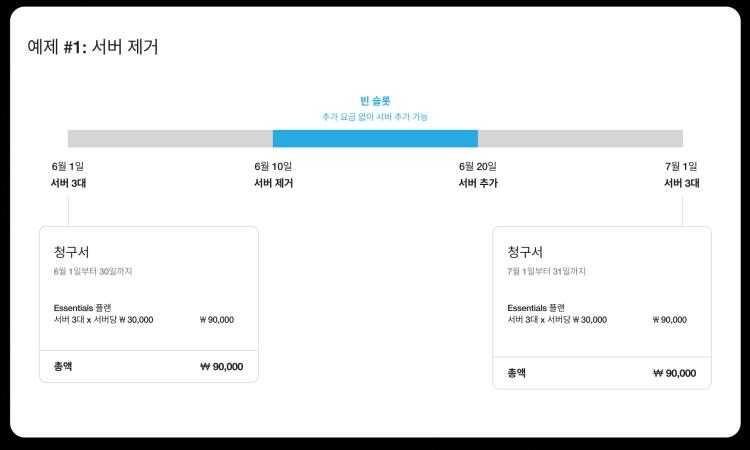Screen dimensions: 750x450
Task: Click the 서버 3대 label under 7월 1일
Action: 681,183
